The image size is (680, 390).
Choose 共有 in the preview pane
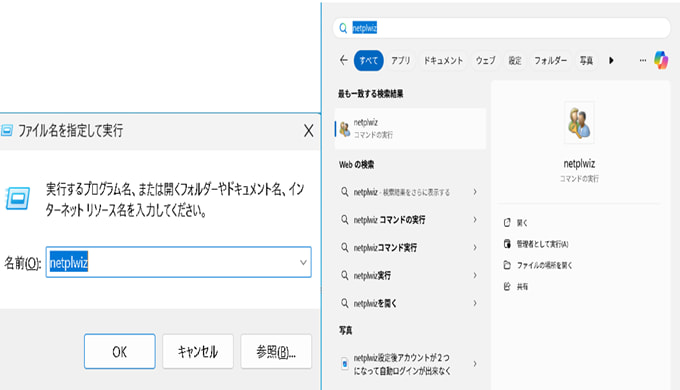pyautogui.click(x=522, y=286)
